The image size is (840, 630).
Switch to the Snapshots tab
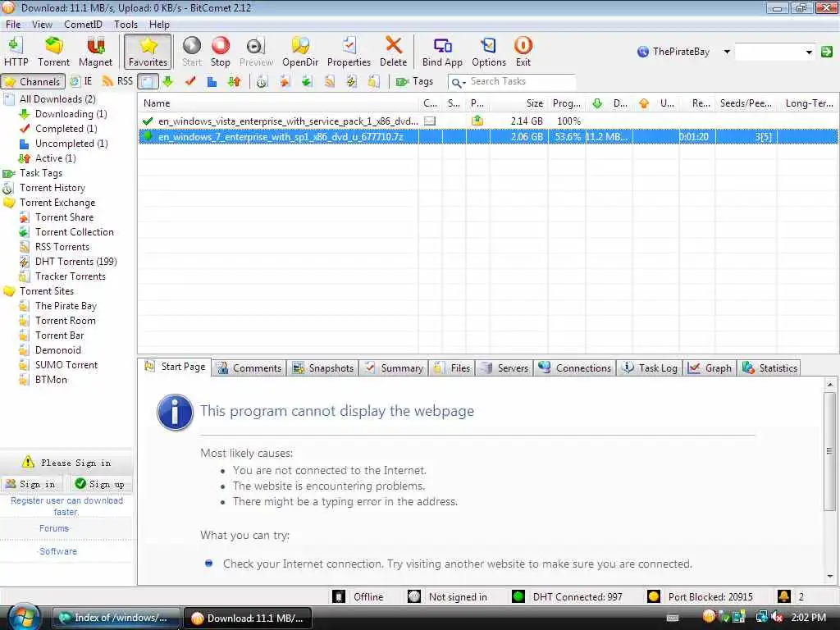click(323, 368)
